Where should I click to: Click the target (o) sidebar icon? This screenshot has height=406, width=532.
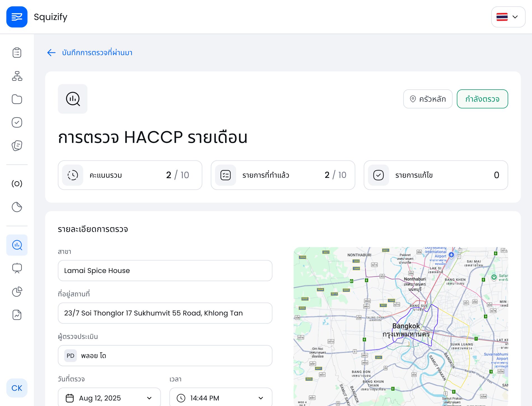(x=17, y=184)
